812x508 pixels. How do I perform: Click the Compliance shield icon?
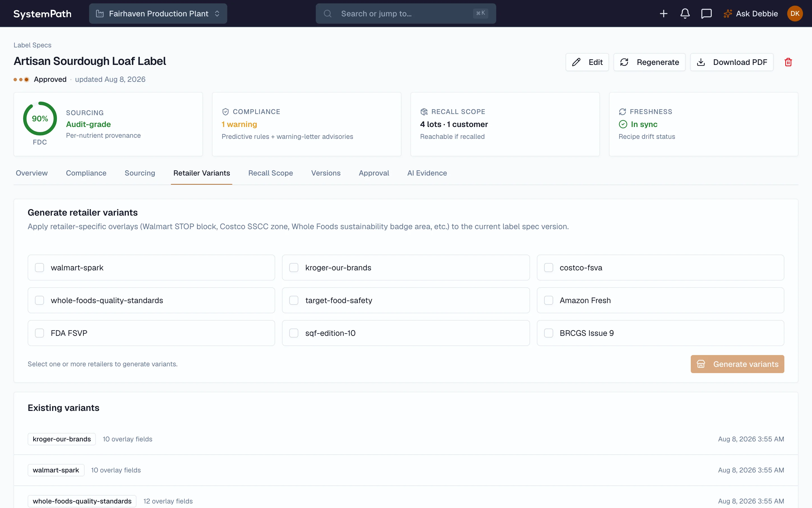(226, 111)
